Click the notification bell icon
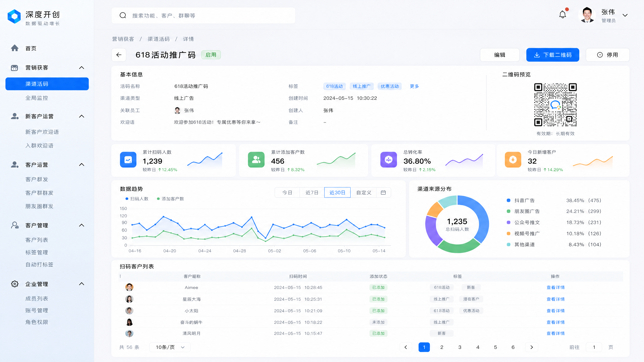The width and height of the screenshot is (644, 362). 562,15
